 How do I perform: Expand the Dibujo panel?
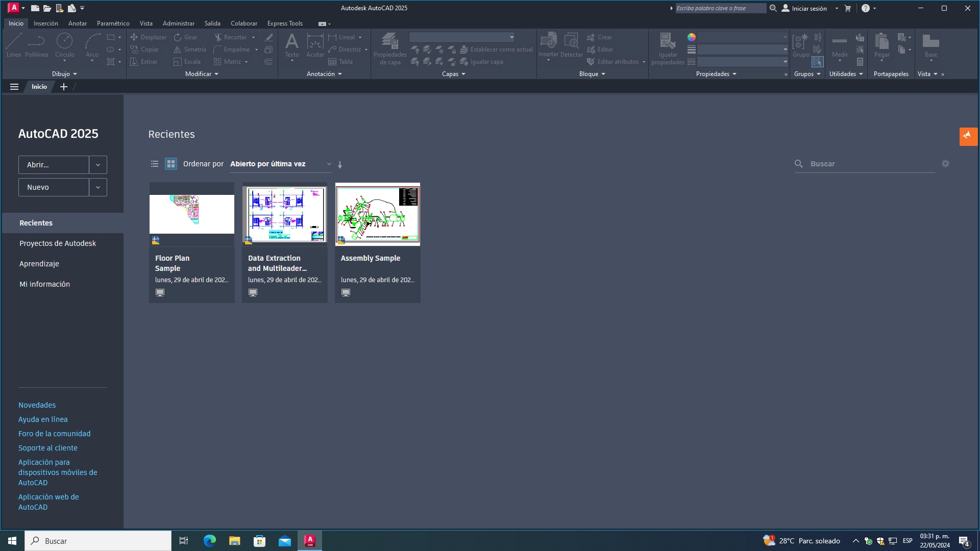pos(64,74)
